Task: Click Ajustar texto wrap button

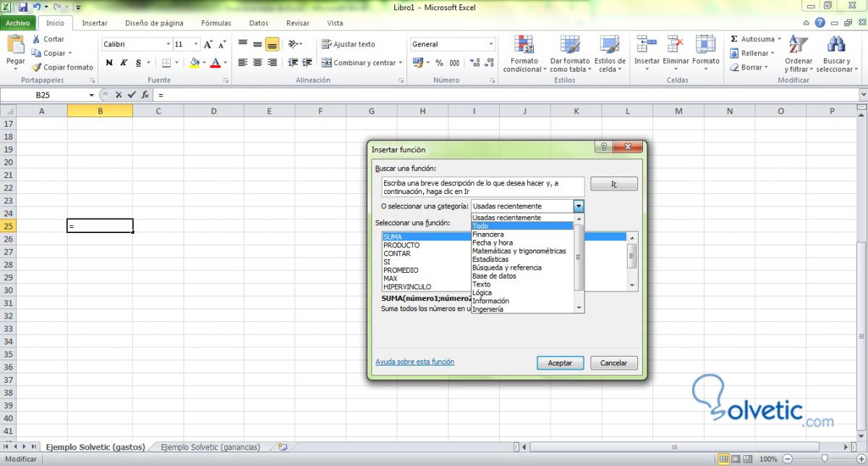Action: click(x=349, y=44)
